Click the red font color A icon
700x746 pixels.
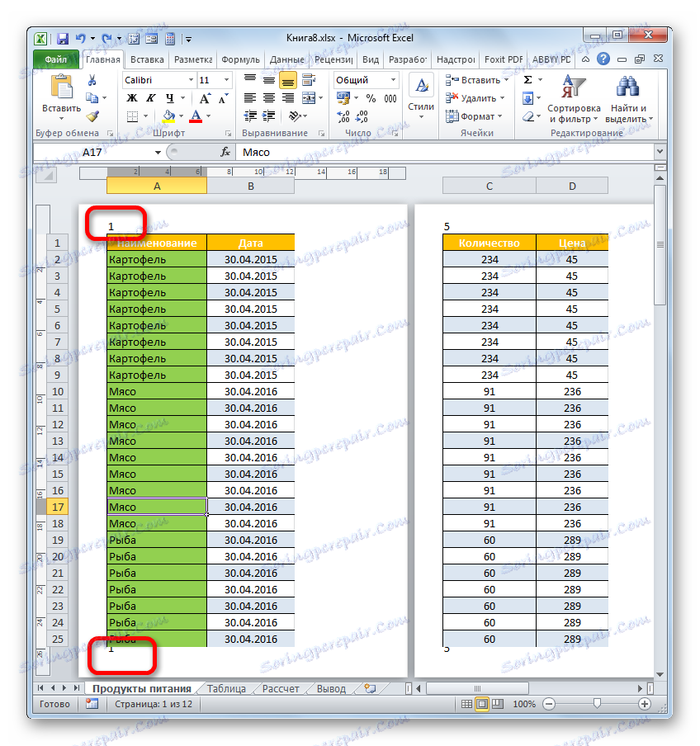tap(196, 116)
